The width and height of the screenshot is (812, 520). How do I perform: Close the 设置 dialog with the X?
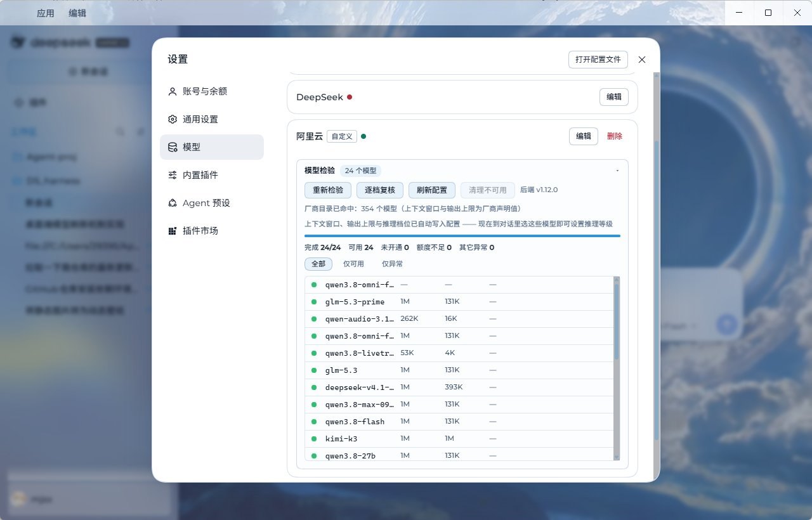click(642, 60)
